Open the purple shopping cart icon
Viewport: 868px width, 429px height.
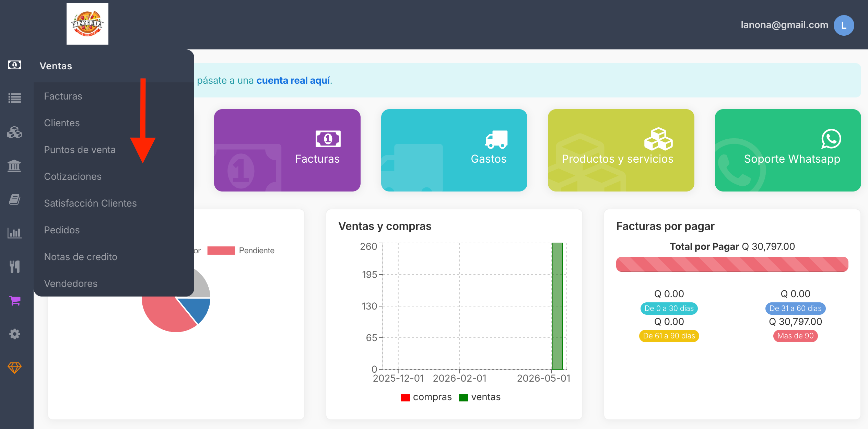pyautogui.click(x=15, y=301)
